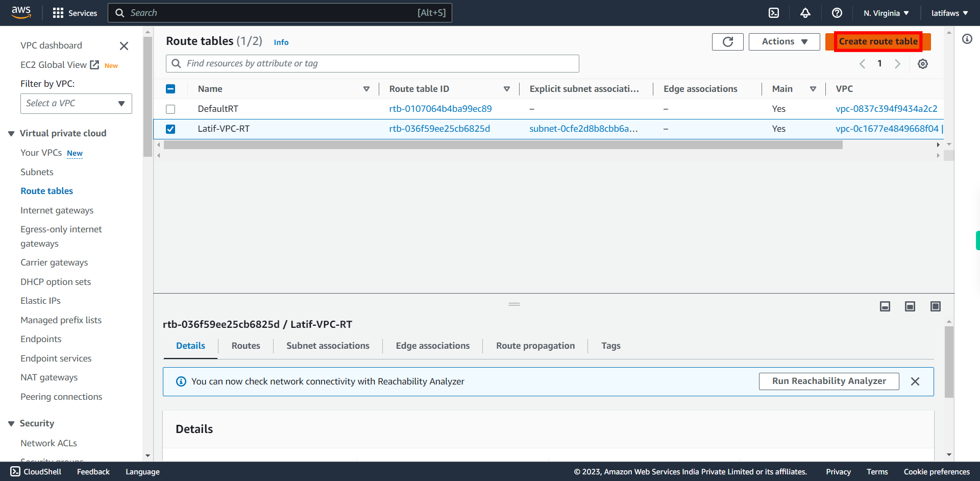The width and height of the screenshot is (980, 481).
Task: Go to VPC dashboard
Action: 51,45
